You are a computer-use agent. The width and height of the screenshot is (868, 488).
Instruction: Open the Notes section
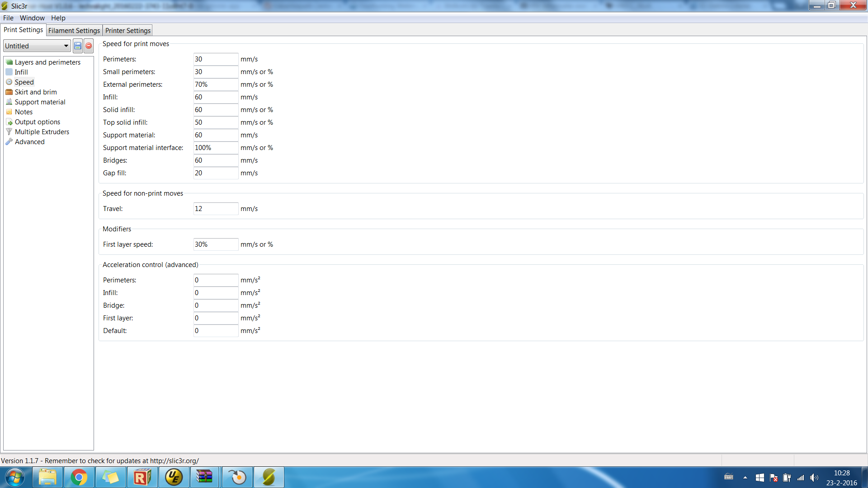[x=24, y=112]
